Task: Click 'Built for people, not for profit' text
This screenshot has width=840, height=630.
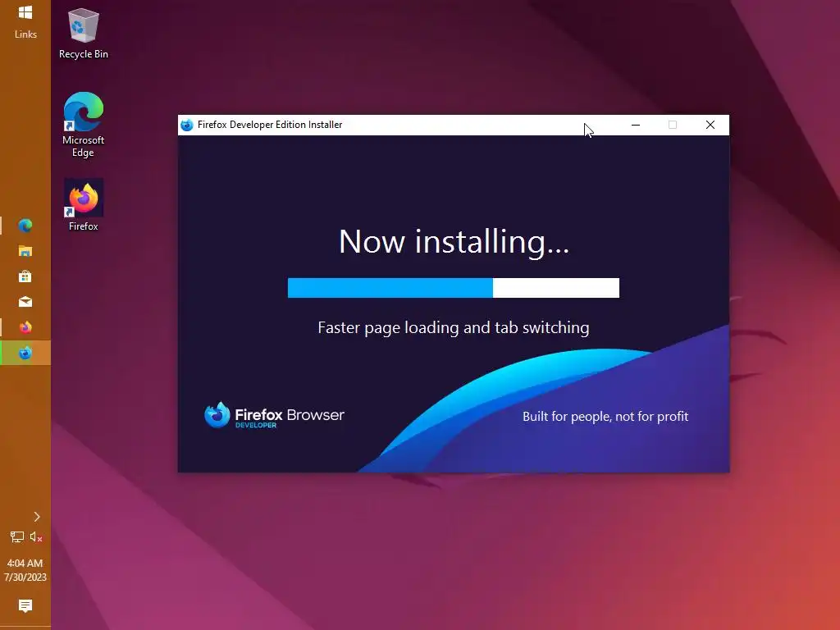Action: 605,416
